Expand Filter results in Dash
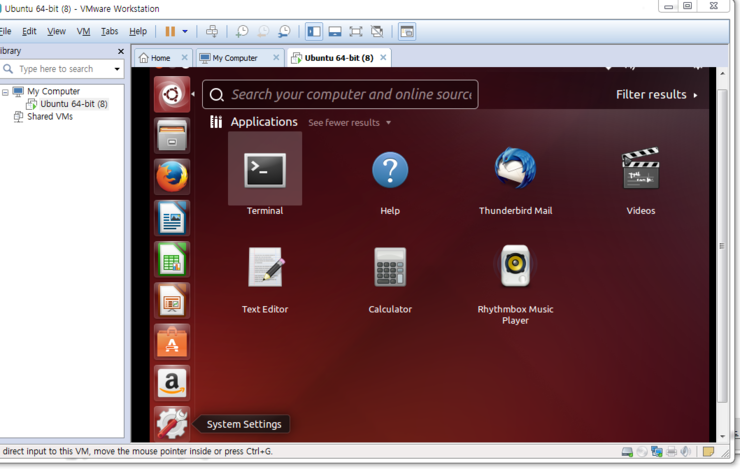The image size is (740, 469). pyautogui.click(x=656, y=94)
